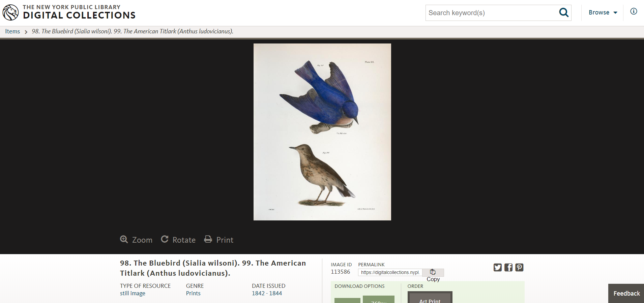Click the 'GENRE' label
Image resolution: width=644 pixels, height=303 pixels.
195,286
